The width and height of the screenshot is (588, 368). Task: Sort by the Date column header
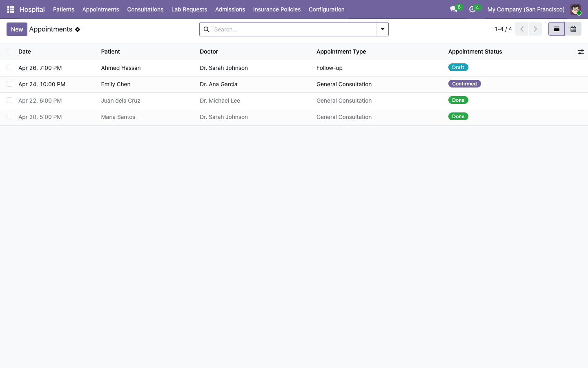(x=24, y=52)
